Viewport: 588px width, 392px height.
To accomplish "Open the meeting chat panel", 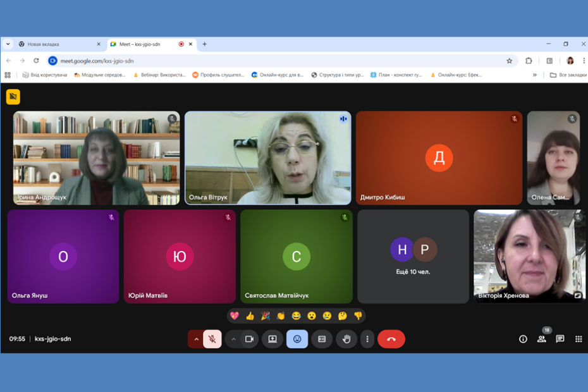I will 560,339.
